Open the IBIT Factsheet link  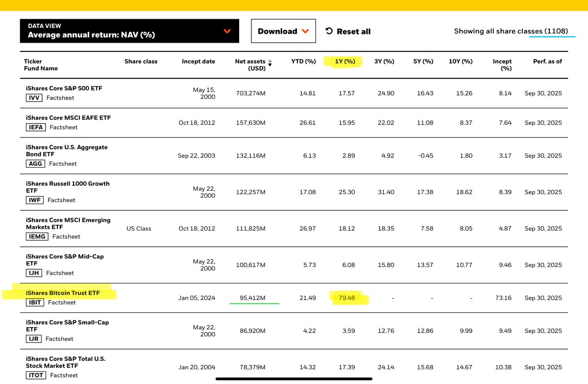point(62,302)
